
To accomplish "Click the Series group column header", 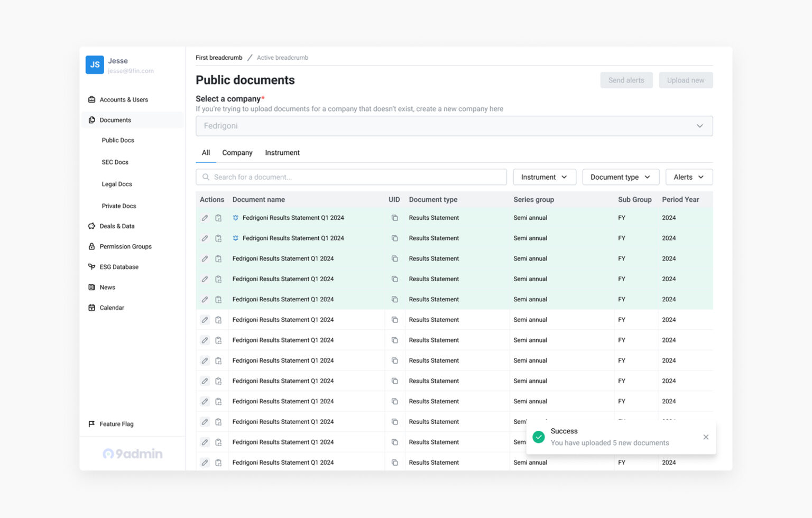I will tap(533, 200).
